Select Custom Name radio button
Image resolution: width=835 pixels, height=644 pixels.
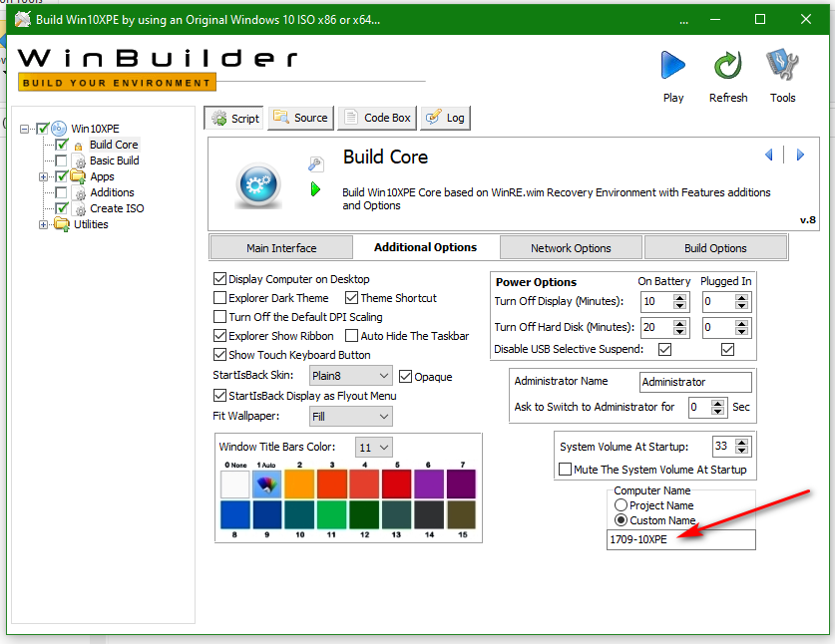coord(621,520)
